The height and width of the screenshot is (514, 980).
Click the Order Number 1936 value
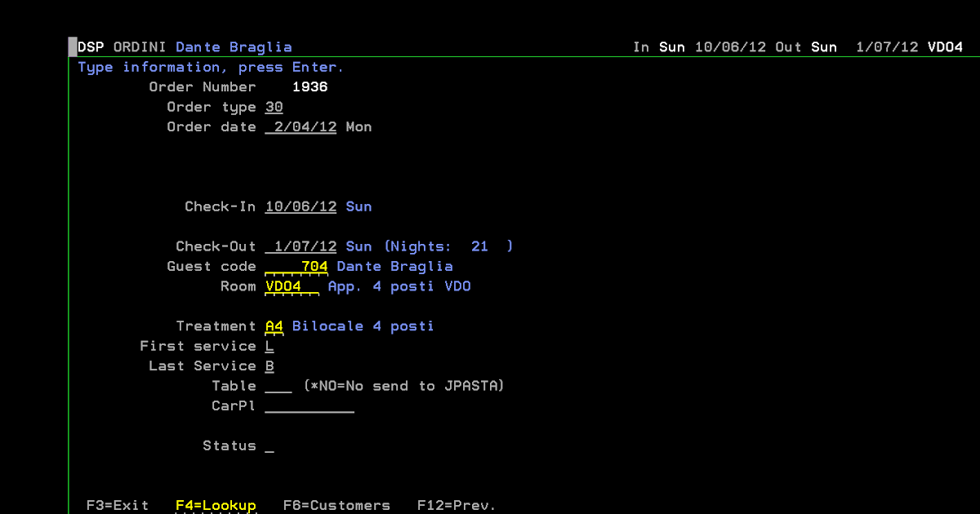(x=310, y=86)
